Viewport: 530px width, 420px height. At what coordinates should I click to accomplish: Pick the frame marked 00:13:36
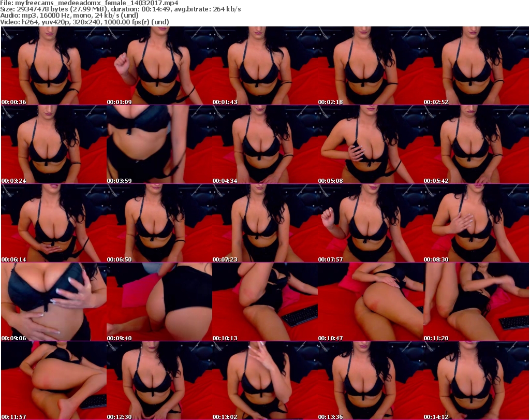pyautogui.click(x=371, y=381)
